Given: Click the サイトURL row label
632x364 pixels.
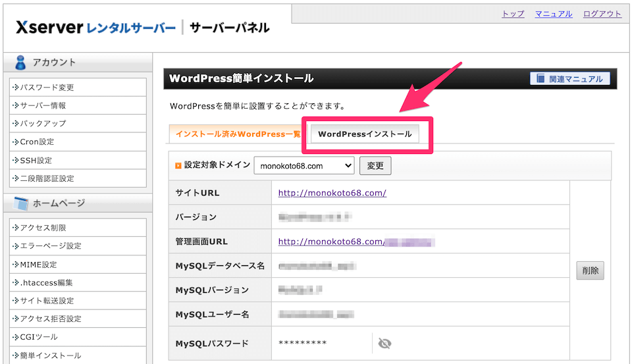Looking at the screenshot, I should pos(197,193).
